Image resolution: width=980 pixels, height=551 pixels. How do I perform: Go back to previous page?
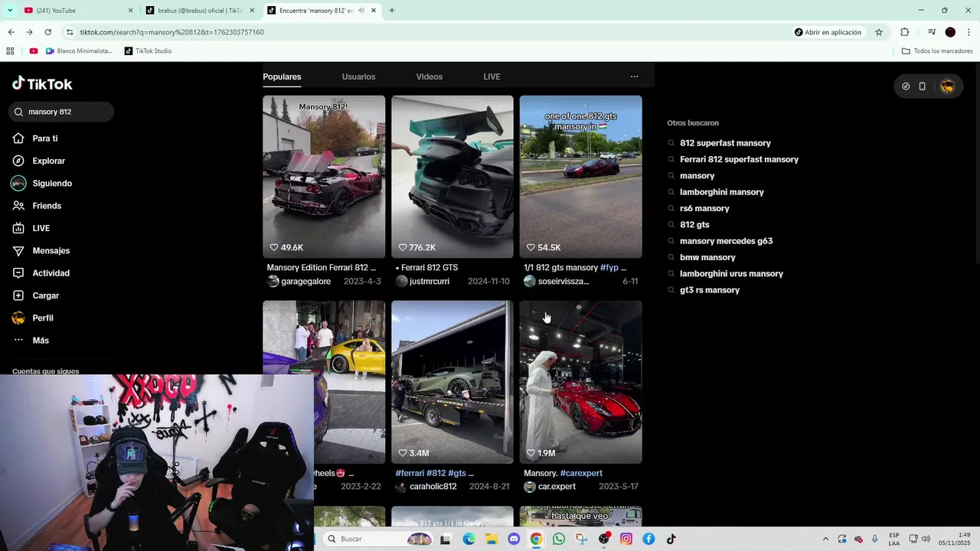[x=11, y=32]
